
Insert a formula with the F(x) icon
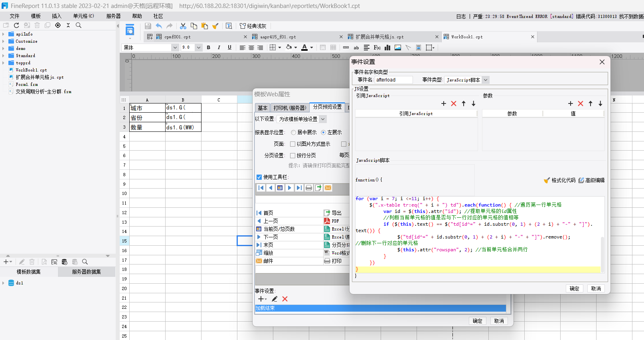(377, 48)
